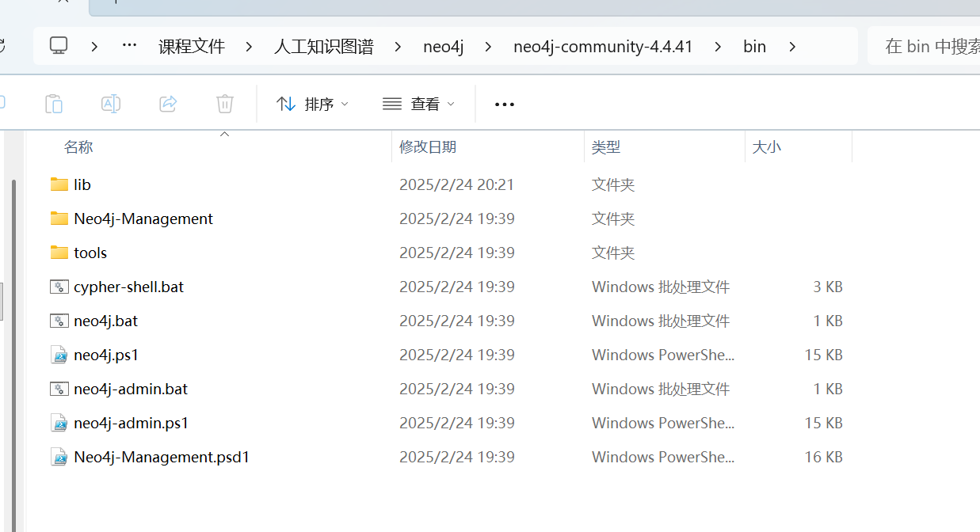Screen dimensions: 980x532
Task: Navigate to 人工知识图谱 breadcrumb folder
Action: 324,47
